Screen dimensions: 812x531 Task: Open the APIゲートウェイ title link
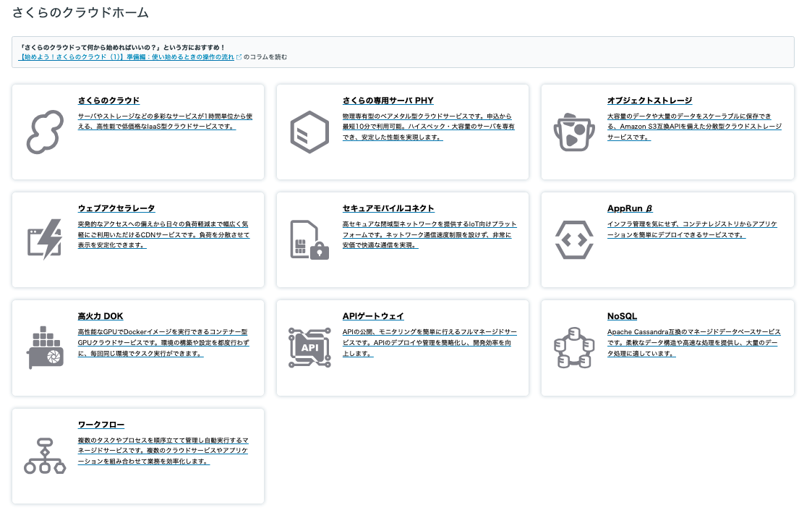(373, 316)
